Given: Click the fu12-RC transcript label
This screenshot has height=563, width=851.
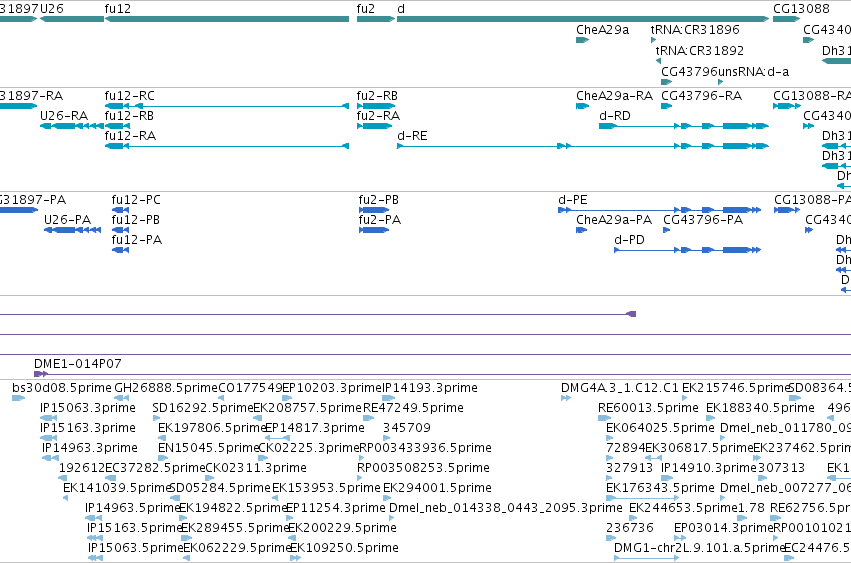Looking at the screenshot, I should pyautogui.click(x=130, y=96).
